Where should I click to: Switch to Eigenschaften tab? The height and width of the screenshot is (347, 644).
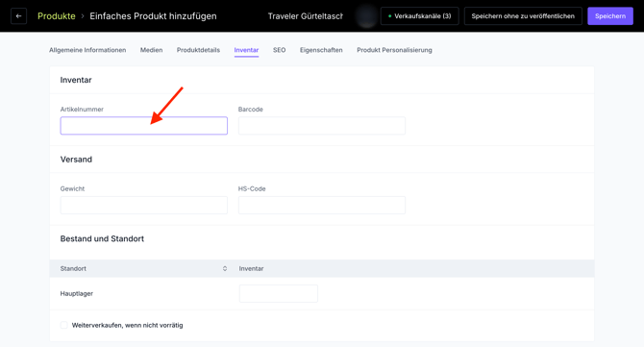pos(321,50)
